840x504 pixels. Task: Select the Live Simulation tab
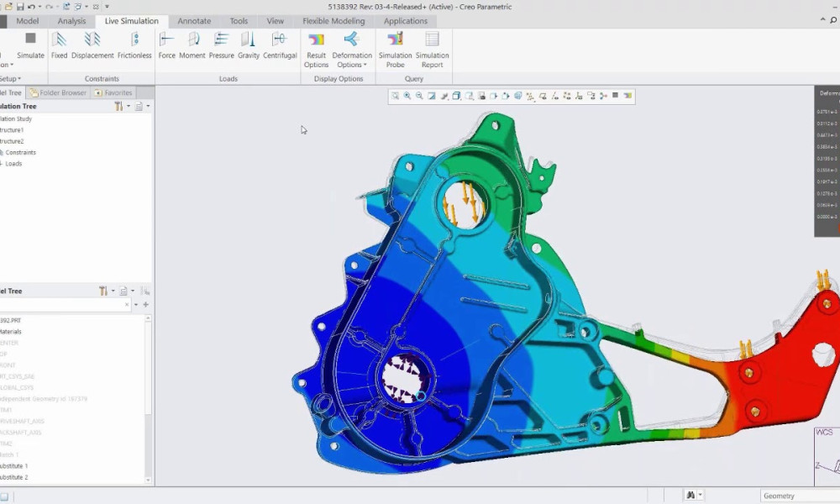pos(132,21)
